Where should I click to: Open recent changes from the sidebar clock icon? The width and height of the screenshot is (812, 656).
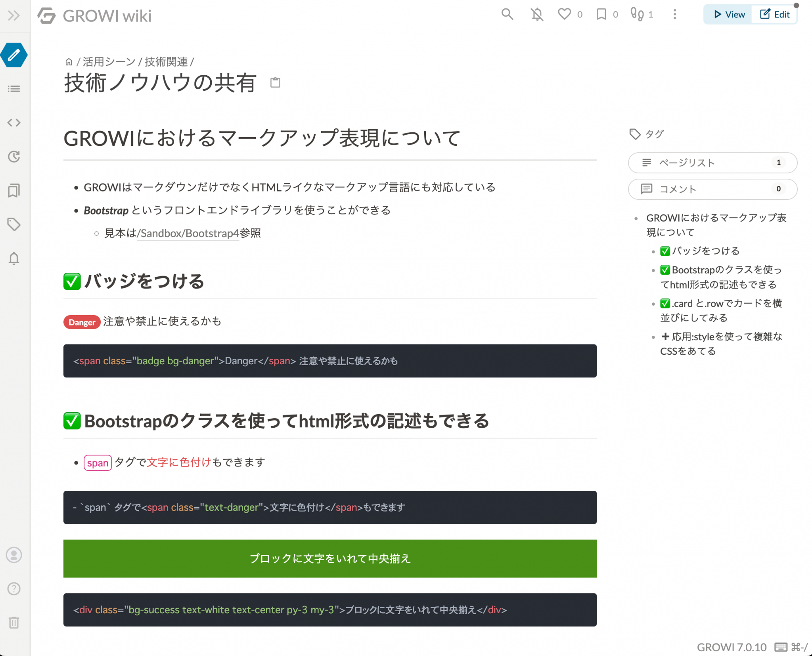point(14,157)
